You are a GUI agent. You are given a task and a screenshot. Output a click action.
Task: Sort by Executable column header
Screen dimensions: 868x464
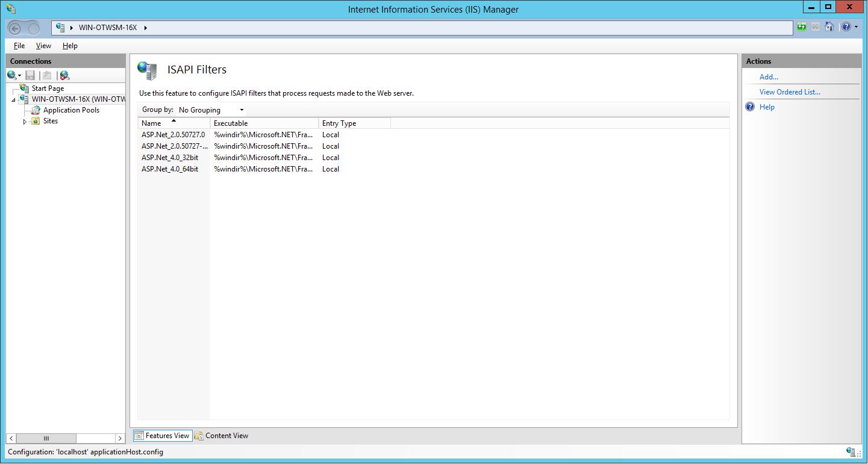264,123
